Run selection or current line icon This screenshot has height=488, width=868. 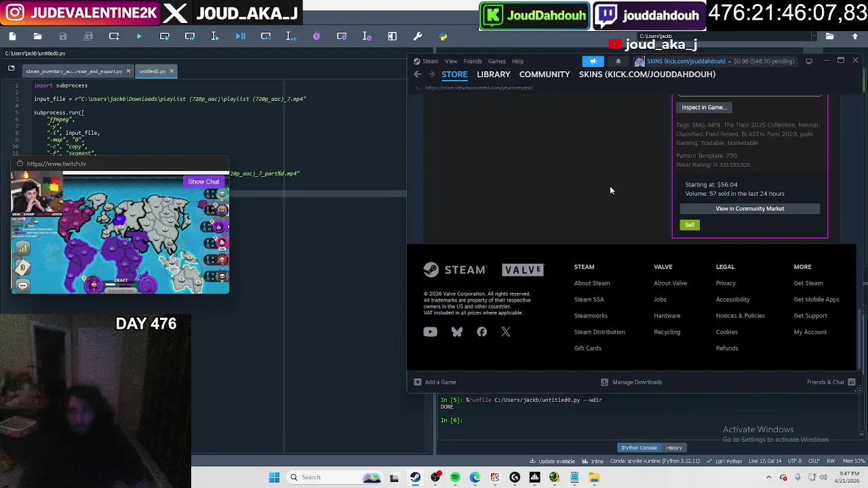[215, 36]
